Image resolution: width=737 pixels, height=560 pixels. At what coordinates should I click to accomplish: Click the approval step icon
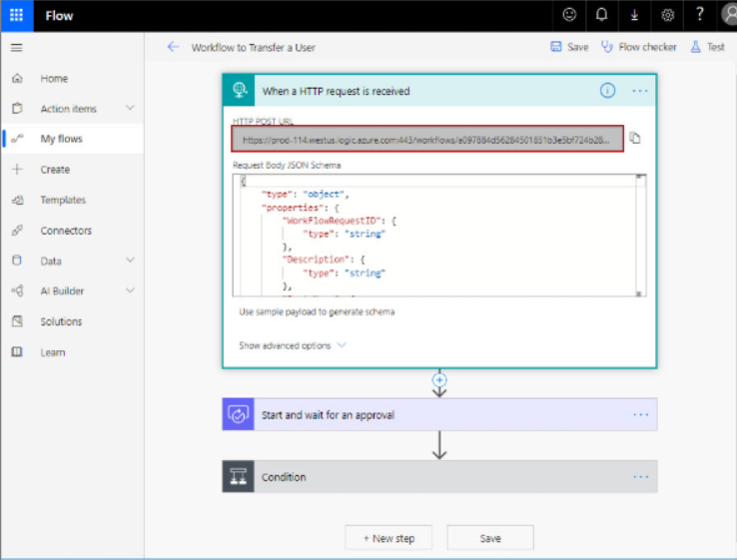(x=239, y=414)
